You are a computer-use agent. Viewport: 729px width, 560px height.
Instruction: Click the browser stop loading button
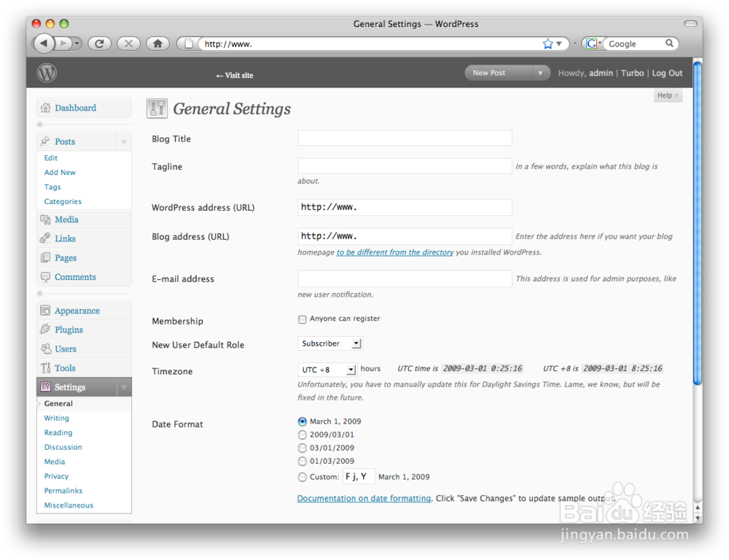click(x=129, y=44)
